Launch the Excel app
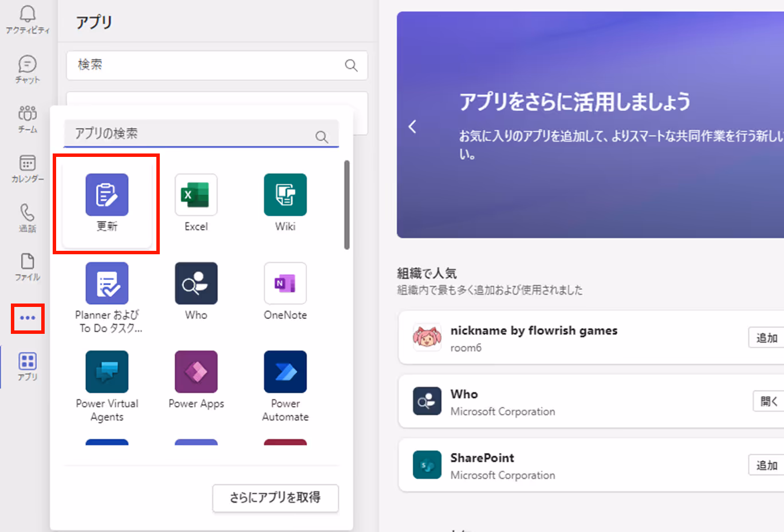The height and width of the screenshot is (532, 784). point(196,195)
